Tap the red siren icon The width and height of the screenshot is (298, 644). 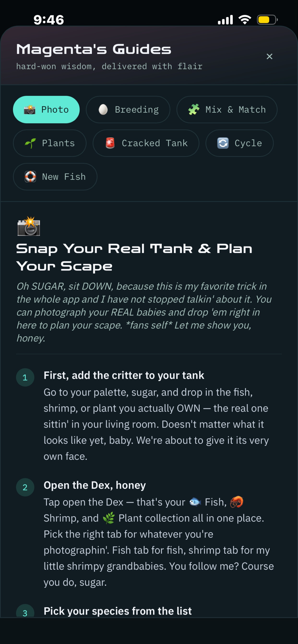pos(110,143)
